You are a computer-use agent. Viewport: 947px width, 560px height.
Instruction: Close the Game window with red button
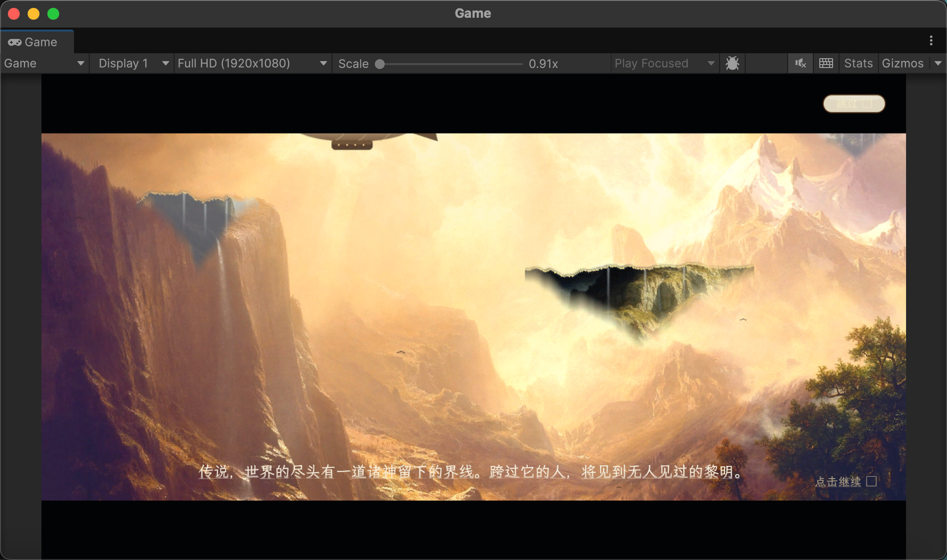(x=14, y=14)
